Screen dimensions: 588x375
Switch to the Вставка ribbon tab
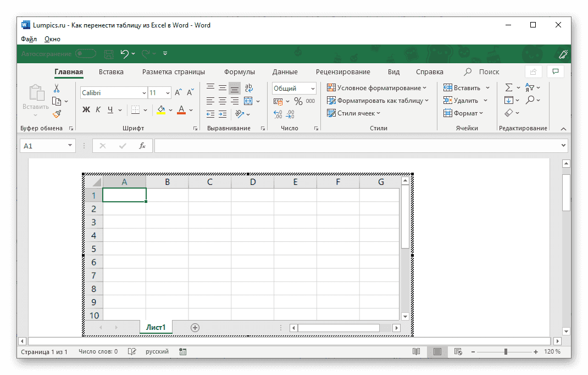point(111,71)
